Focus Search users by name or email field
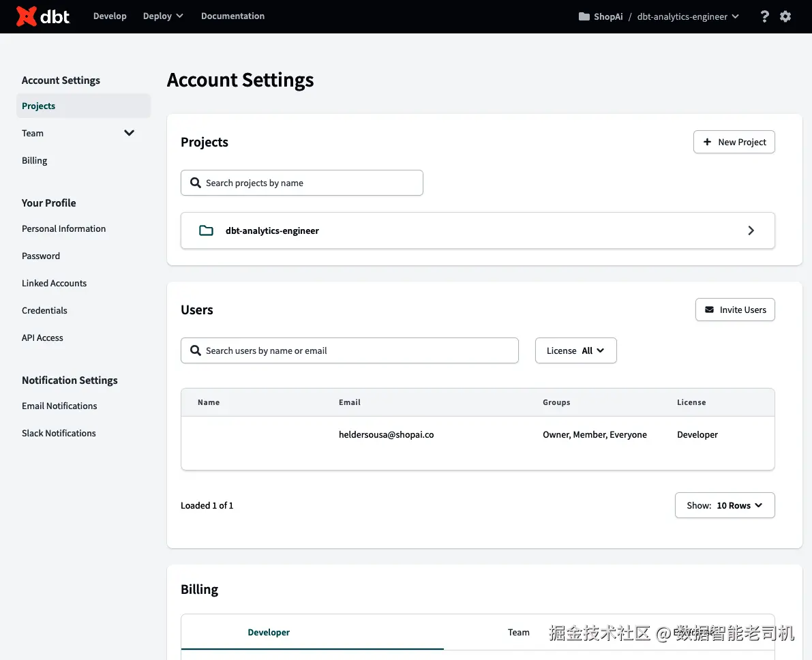This screenshot has height=660, width=812. point(350,350)
